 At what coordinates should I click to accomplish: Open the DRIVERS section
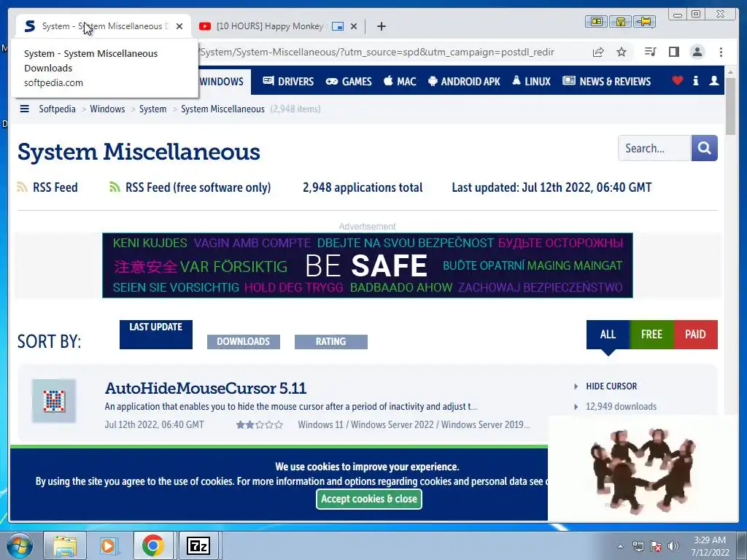[288, 82]
